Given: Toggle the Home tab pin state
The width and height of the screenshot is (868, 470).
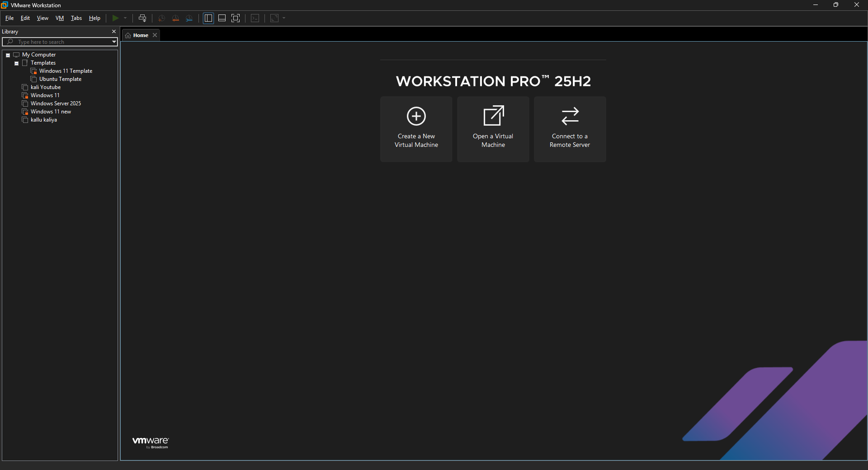Looking at the screenshot, I should [x=128, y=35].
